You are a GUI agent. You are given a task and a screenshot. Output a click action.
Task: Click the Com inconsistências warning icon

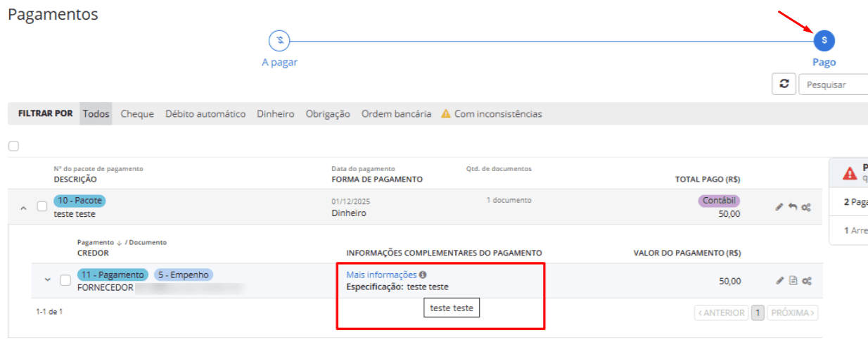(x=445, y=113)
